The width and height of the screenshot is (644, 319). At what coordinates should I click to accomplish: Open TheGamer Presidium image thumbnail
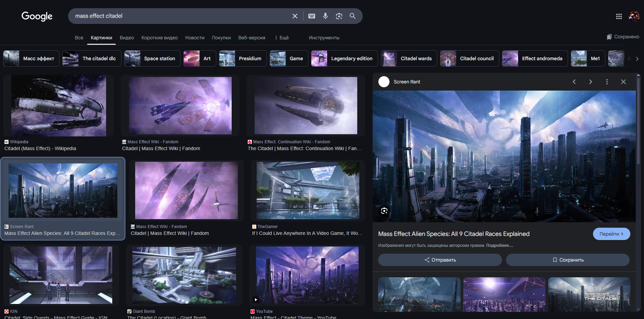point(308,190)
